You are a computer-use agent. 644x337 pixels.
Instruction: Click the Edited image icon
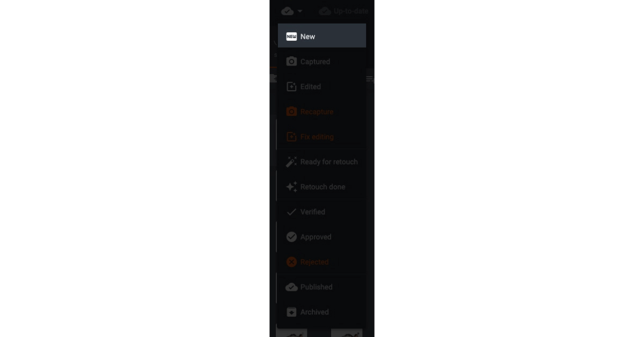point(291,86)
